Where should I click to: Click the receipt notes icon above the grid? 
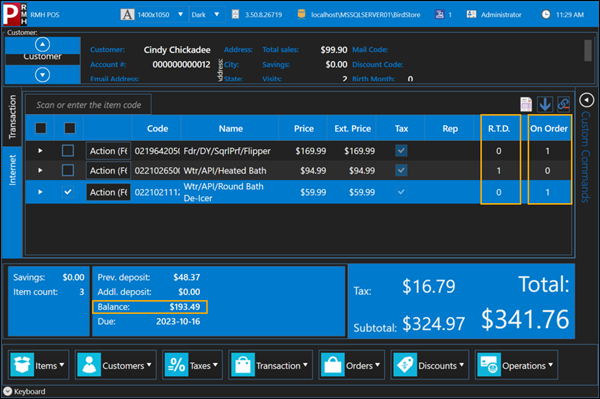click(x=526, y=104)
